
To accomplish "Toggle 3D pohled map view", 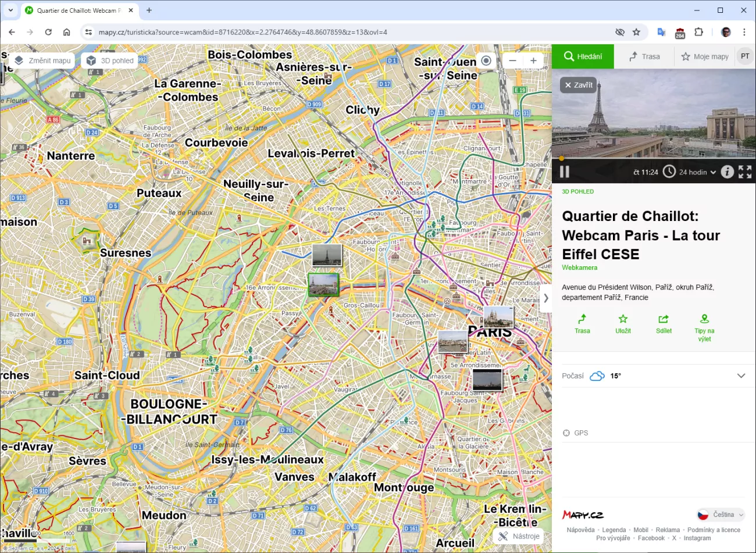I will (x=110, y=60).
